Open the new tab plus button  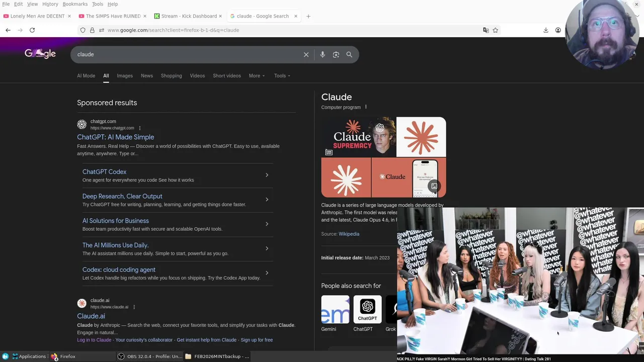click(x=308, y=16)
